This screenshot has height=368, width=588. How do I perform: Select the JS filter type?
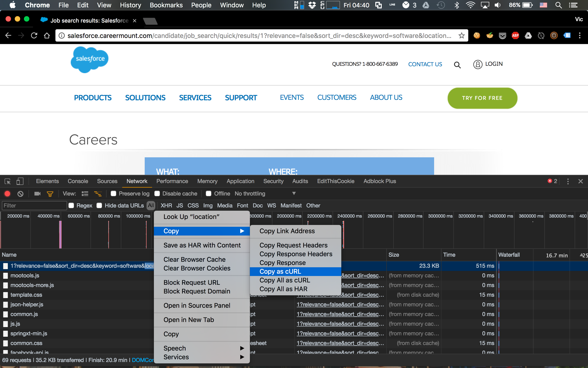click(x=180, y=206)
